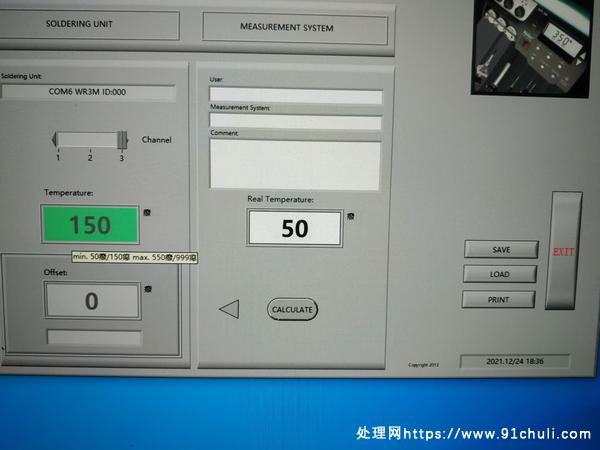This screenshot has height=450, width=600.
Task: Focus the User input field
Action: pyautogui.click(x=295, y=97)
